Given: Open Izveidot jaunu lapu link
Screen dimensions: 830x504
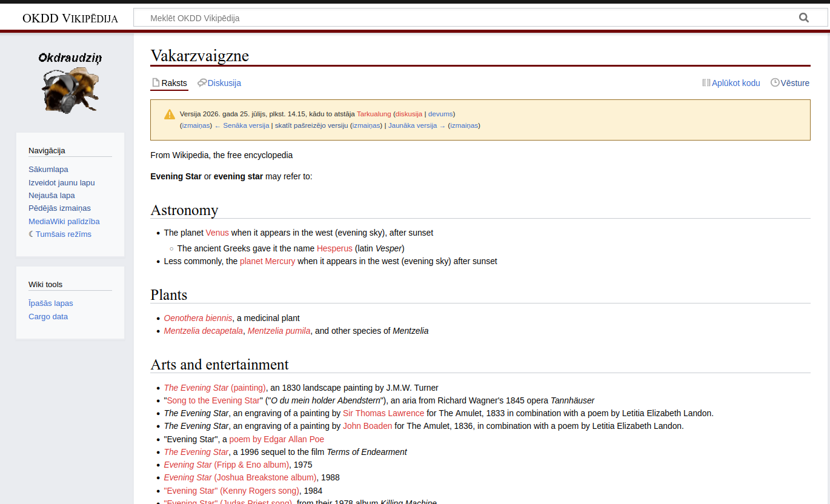Looking at the screenshot, I should tap(62, 183).
